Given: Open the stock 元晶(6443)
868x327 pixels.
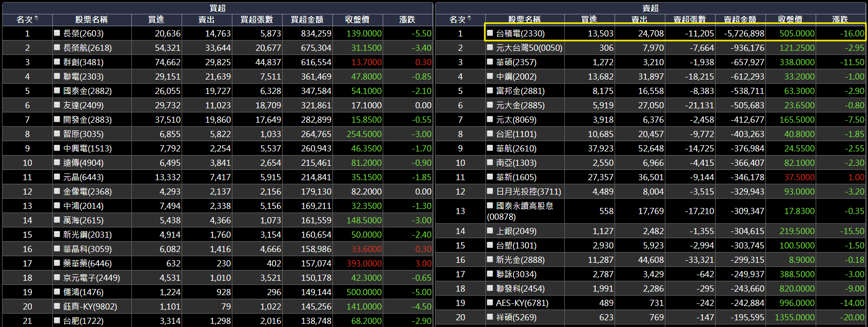Looking at the screenshot, I should [x=83, y=177].
